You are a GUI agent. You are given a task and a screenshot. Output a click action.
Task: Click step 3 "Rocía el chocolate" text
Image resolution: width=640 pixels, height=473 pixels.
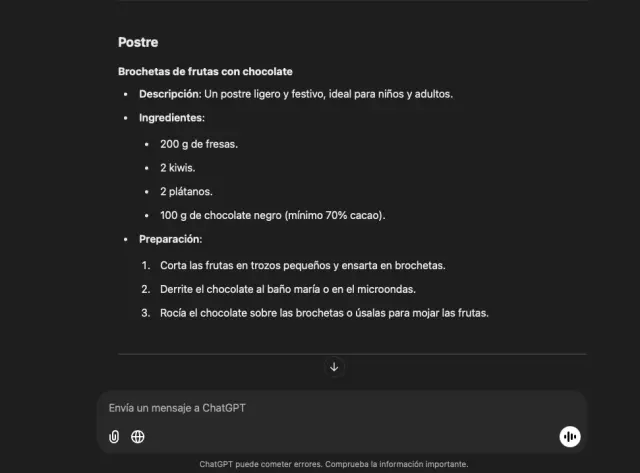pos(324,313)
